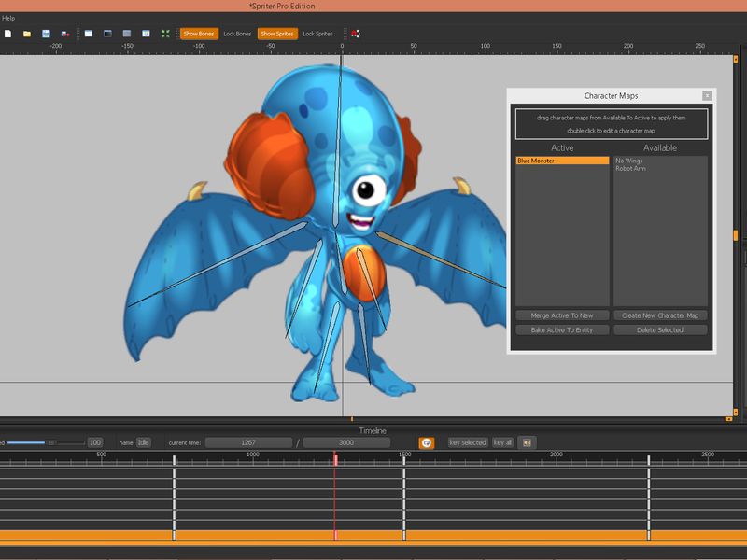Viewport: 747px width, 560px height.
Task: Open a project with the folder icon
Action: (x=27, y=34)
